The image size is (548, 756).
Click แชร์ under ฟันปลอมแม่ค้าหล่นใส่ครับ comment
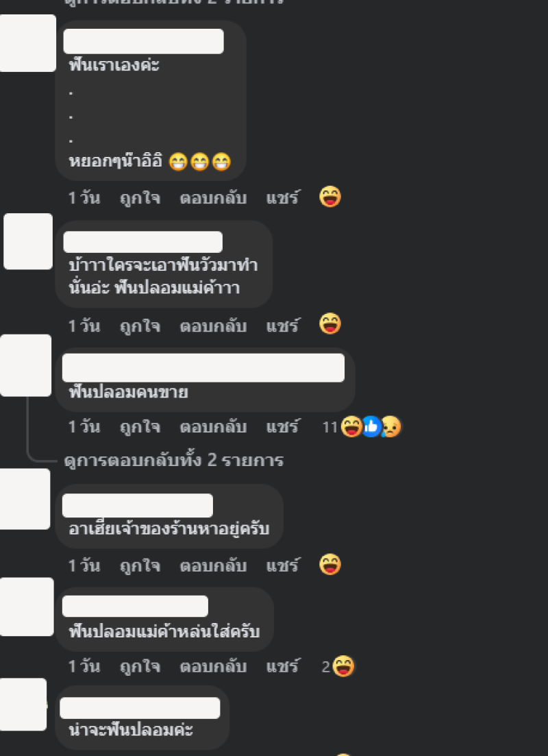282,667
